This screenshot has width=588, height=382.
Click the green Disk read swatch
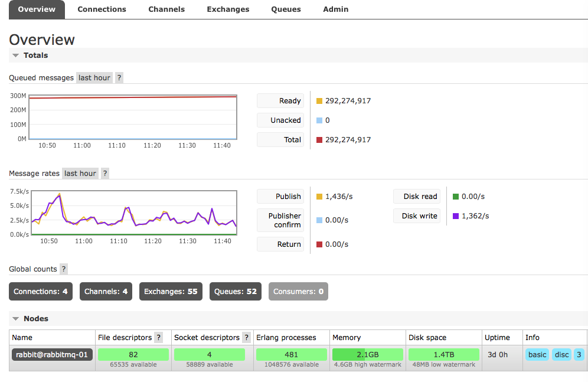click(456, 197)
